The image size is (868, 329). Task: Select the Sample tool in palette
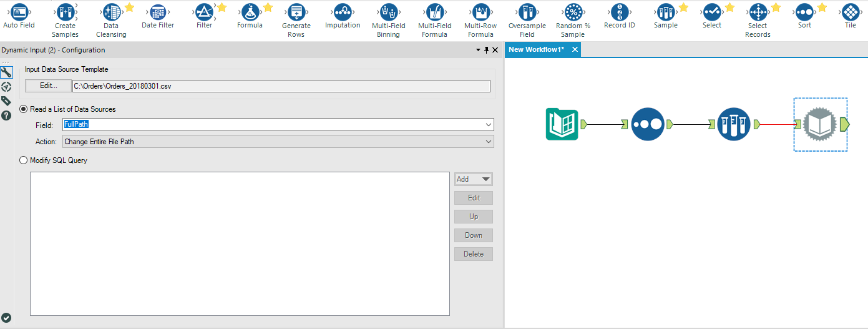click(x=665, y=16)
